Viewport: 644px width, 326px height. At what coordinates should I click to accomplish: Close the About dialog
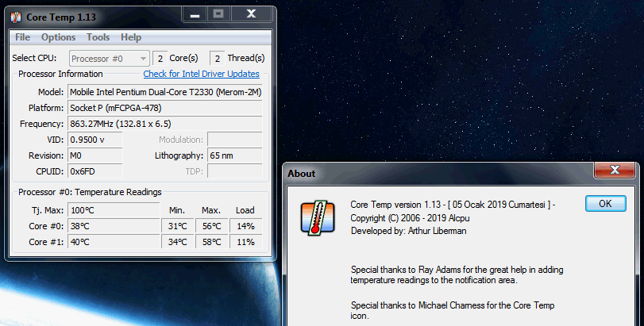pyautogui.click(x=615, y=170)
